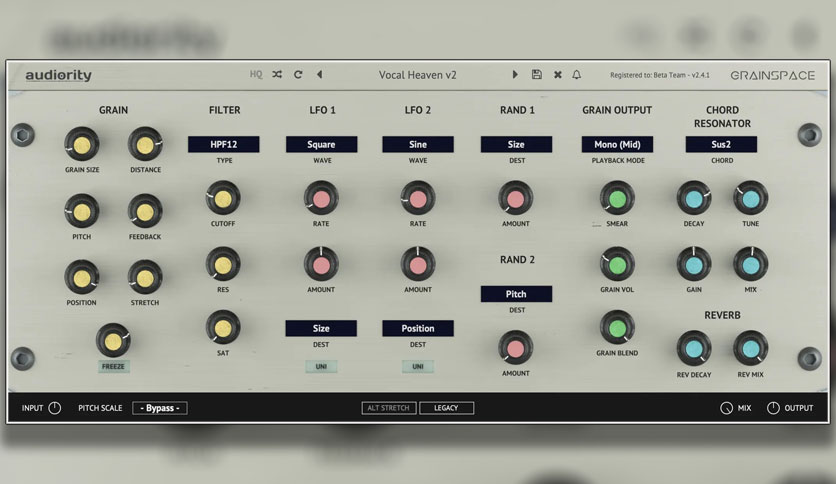Viewport: 836px width, 484px height.
Task: Click the grain PITCH knob
Action: point(82,212)
